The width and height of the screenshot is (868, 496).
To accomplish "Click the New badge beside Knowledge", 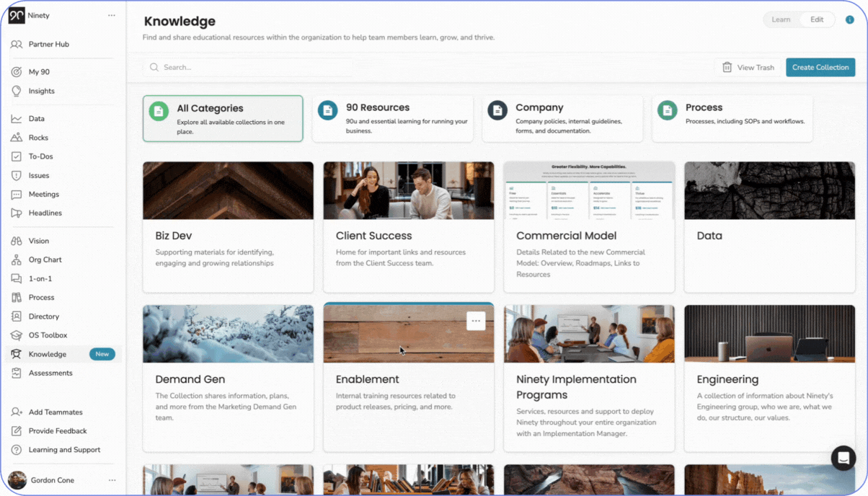I will pos(102,354).
